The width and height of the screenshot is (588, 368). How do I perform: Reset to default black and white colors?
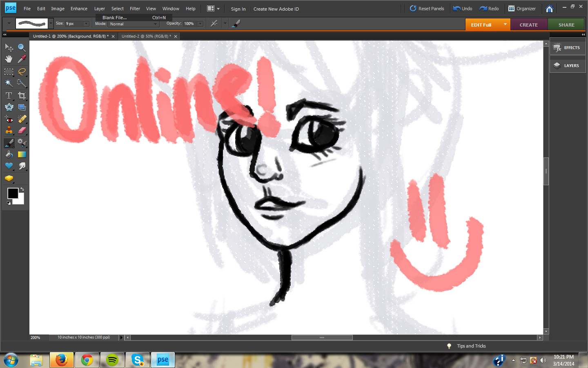coord(9,203)
